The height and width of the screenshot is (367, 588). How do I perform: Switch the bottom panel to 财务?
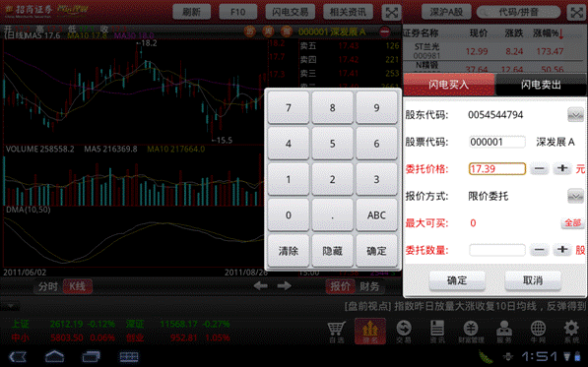point(369,286)
